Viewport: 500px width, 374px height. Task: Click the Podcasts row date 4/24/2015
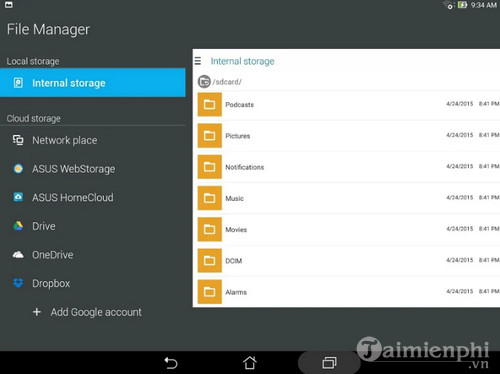pos(460,104)
